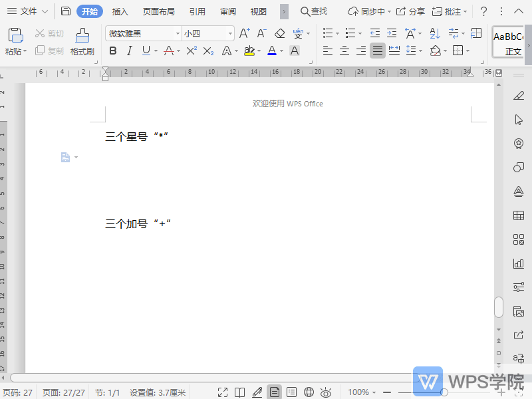Click the Paste clipboard icon
This screenshot has height=399, width=532.
[15, 35]
